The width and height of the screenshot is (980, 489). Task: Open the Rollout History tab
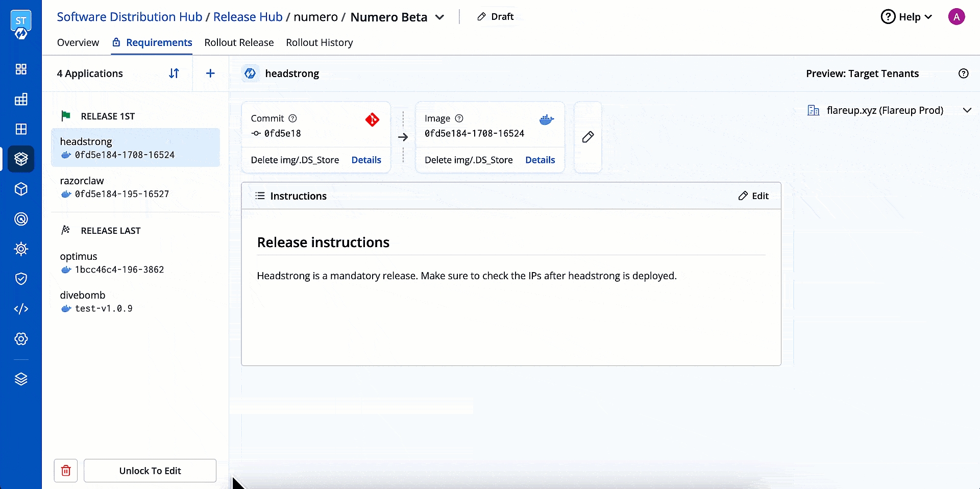pyautogui.click(x=319, y=42)
